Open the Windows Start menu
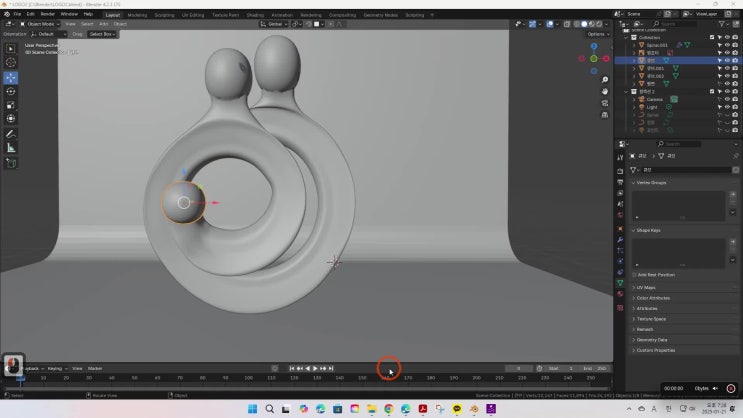Image resolution: width=743 pixels, height=418 pixels. click(251, 409)
